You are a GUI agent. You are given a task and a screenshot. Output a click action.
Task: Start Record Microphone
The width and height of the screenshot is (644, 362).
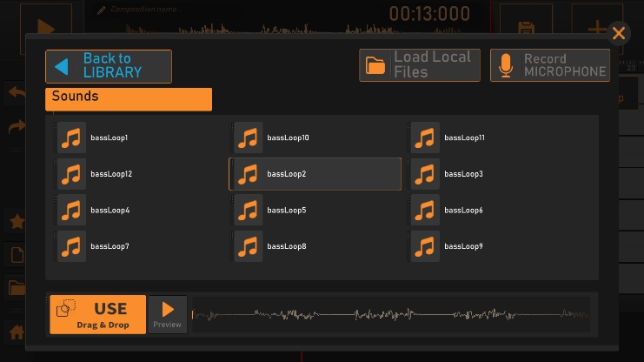(x=549, y=65)
